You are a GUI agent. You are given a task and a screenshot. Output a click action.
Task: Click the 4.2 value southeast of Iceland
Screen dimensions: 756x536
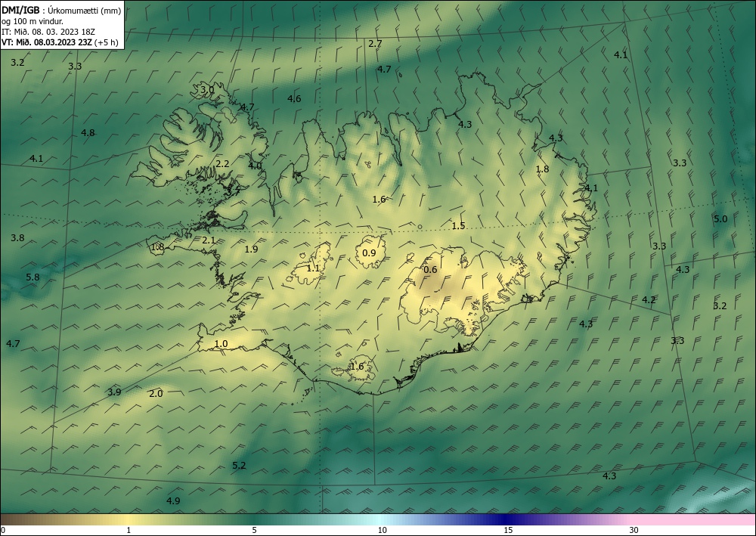click(x=649, y=300)
